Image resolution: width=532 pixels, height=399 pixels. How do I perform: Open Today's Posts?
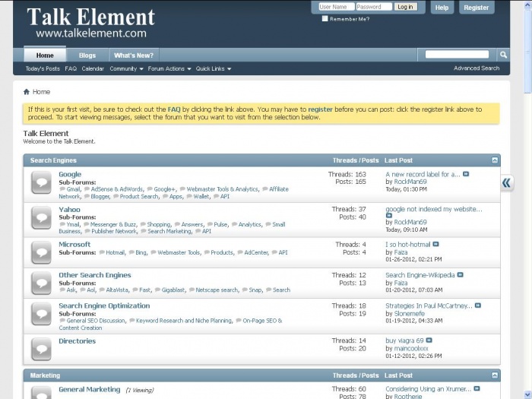coord(43,68)
